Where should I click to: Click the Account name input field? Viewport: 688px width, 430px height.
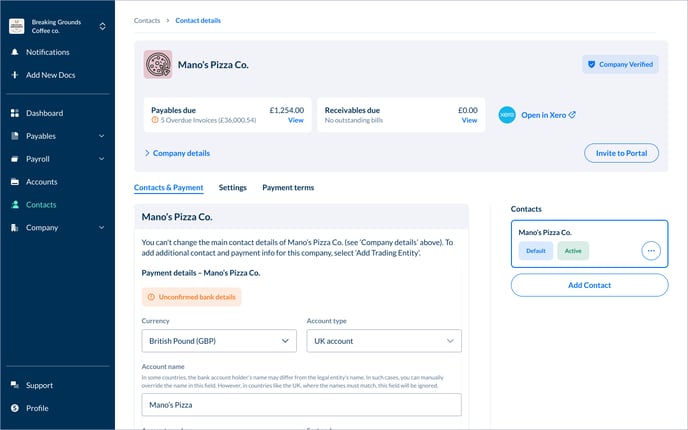(301, 405)
